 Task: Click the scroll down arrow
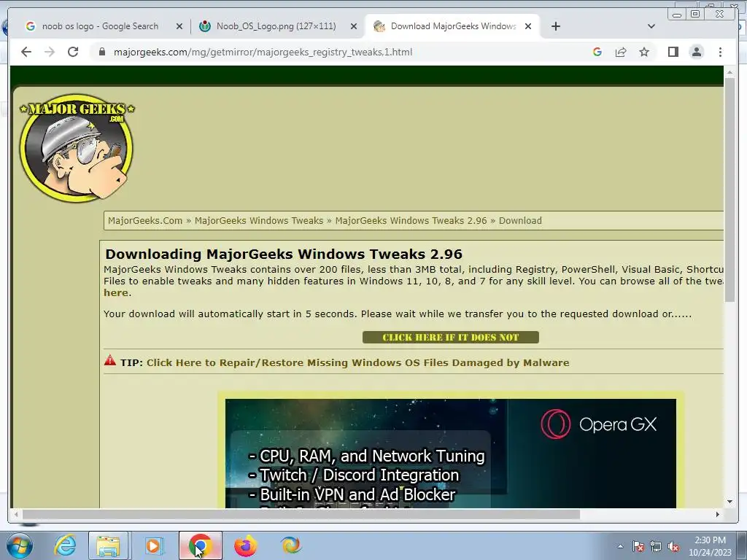pos(729,502)
